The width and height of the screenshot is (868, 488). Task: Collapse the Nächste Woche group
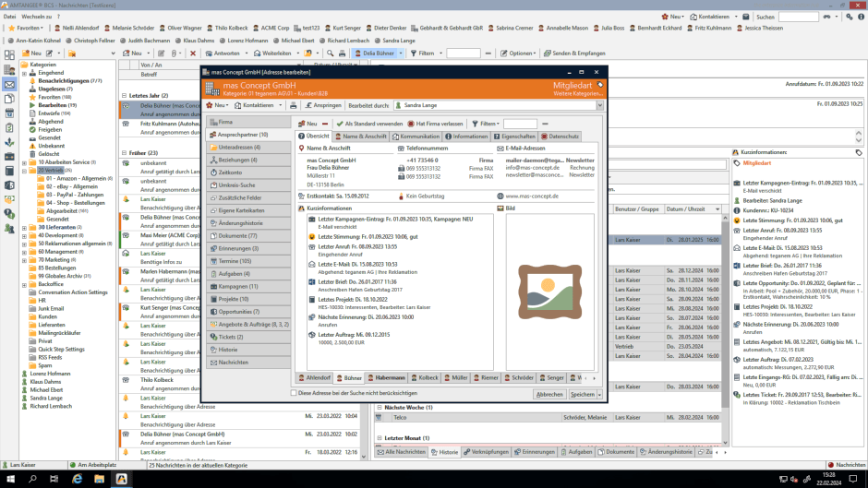380,408
